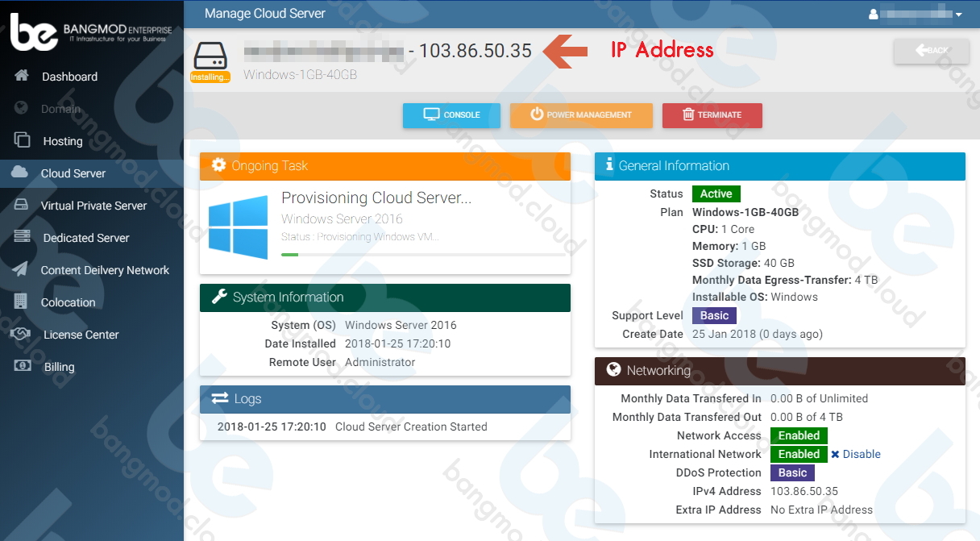The image size is (980, 541).
Task: Click the Logs arrows icon
Action: 220,398
